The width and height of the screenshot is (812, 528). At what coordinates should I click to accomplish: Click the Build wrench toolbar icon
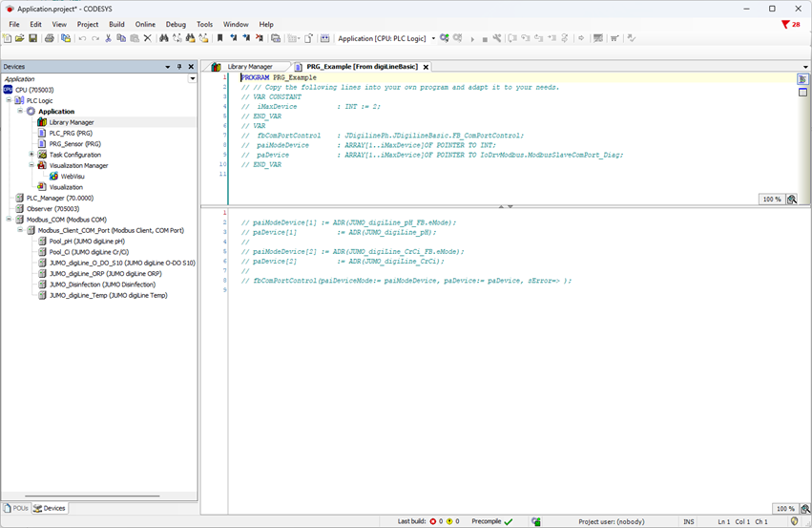point(497,38)
